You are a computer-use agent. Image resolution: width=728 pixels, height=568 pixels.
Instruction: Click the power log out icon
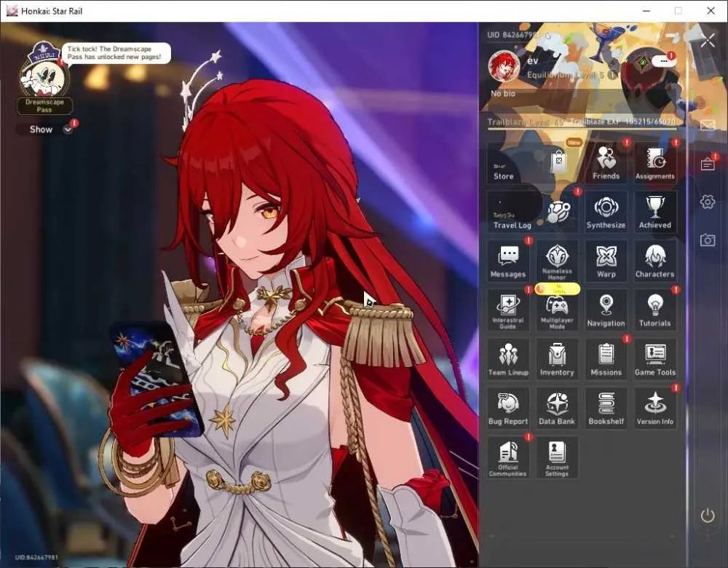pos(708,515)
